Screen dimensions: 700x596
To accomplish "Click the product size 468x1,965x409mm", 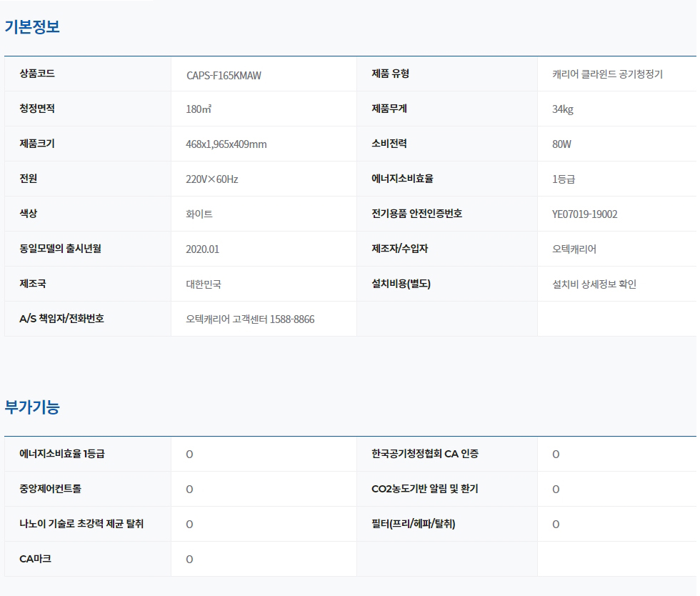I will point(226,144).
